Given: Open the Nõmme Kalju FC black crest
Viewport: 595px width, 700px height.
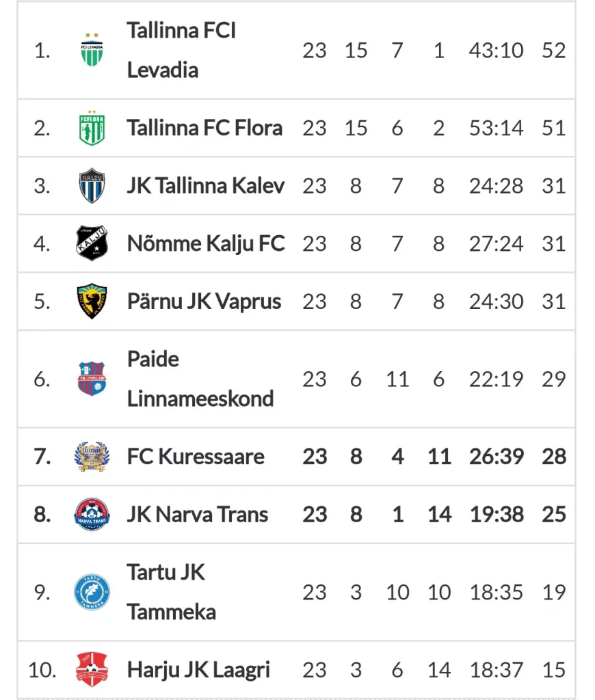Looking at the screenshot, I should click(92, 243).
